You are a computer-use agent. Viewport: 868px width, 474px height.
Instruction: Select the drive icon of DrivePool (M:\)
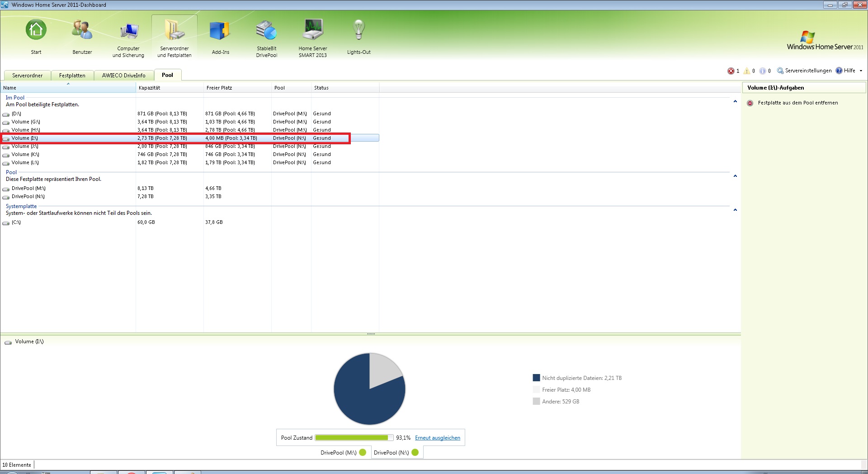point(6,189)
